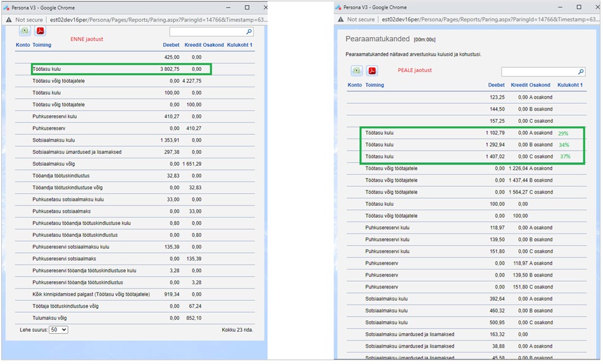Export to PDF in the right window

[x=372, y=71]
